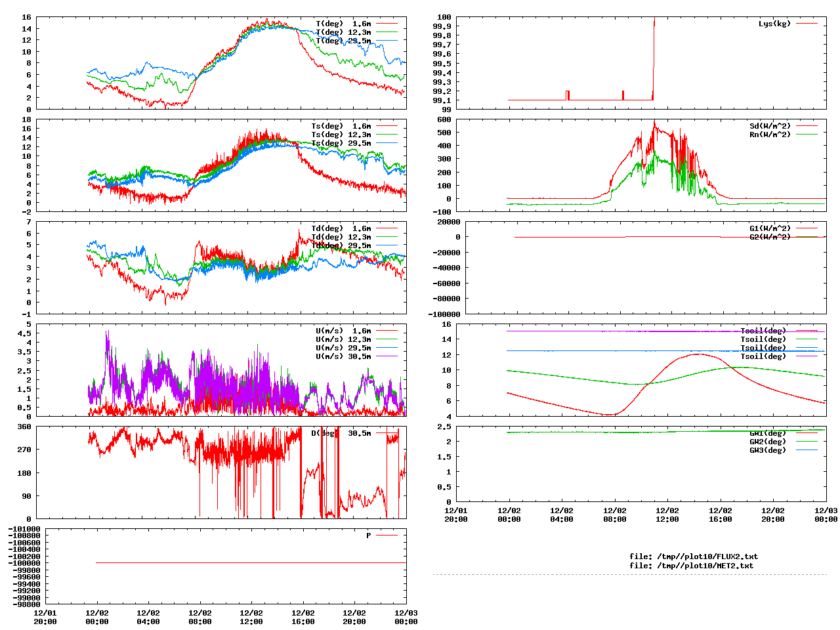Select the green line sample beside "Rn(W/m^2)"

coord(807,135)
